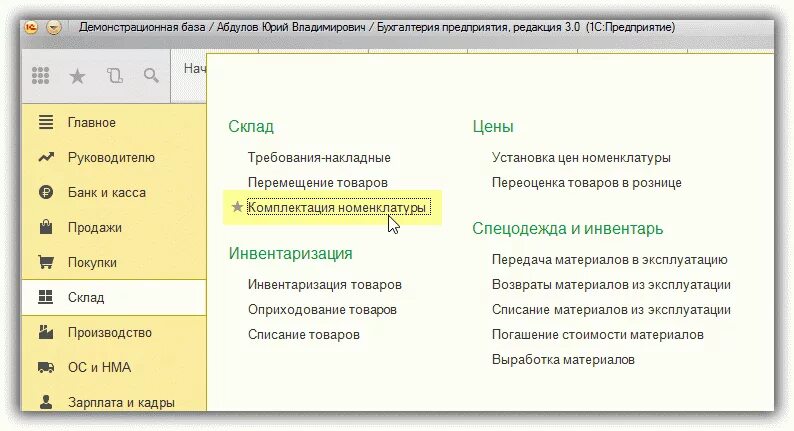794x431 pixels.
Task: Open Установка цен номенклатуры link
Action: click(x=581, y=158)
